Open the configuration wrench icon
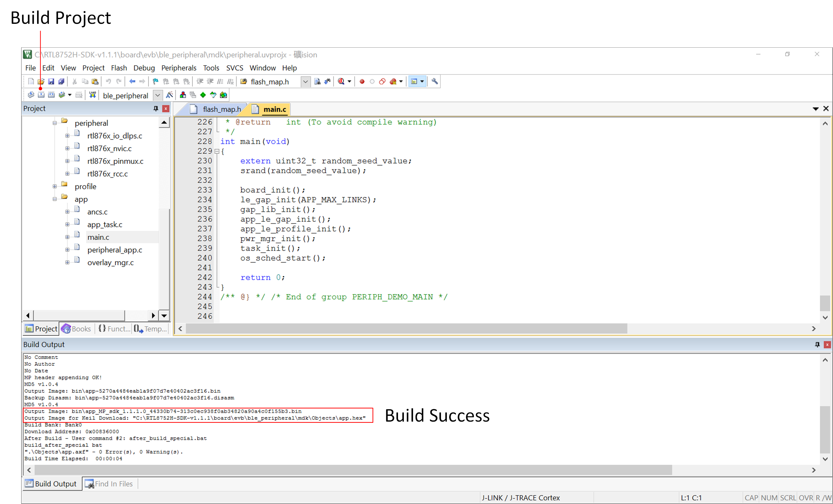833x504 pixels. coord(435,81)
